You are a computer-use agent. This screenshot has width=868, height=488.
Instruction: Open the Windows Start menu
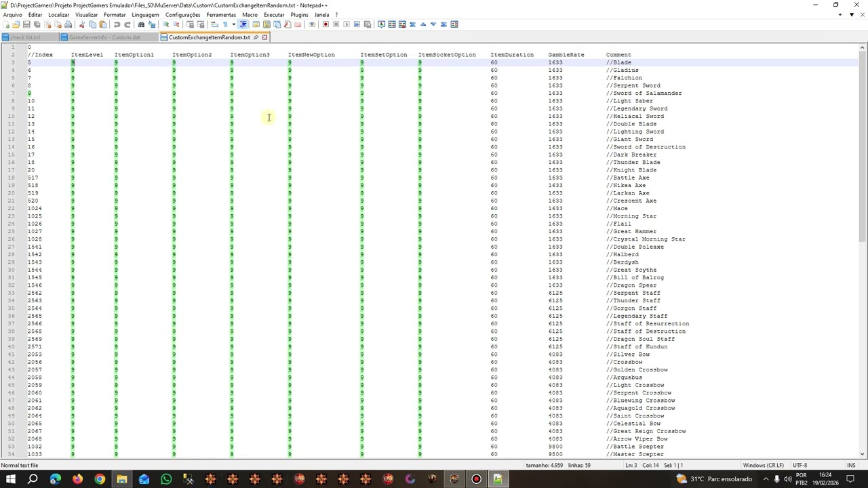10,480
